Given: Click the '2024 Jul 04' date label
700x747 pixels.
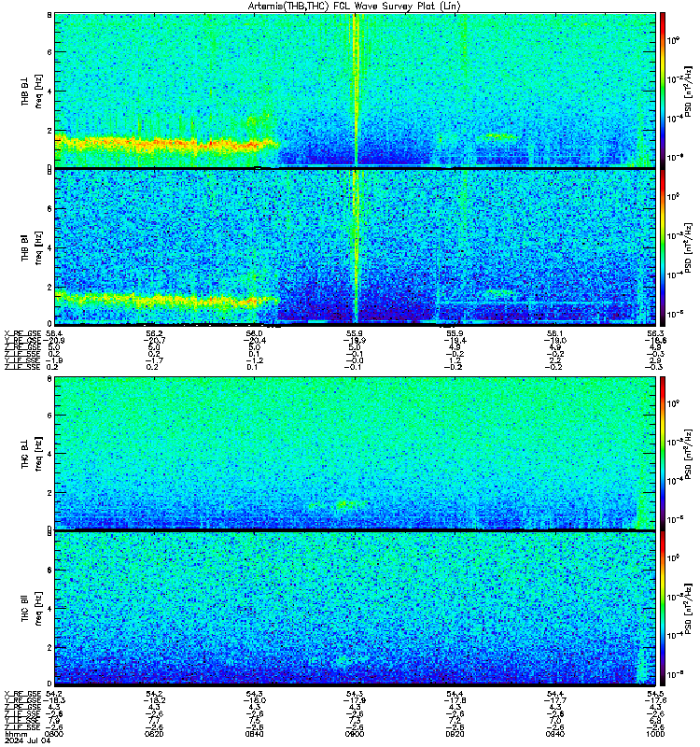Looking at the screenshot, I should (x=27, y=740).
